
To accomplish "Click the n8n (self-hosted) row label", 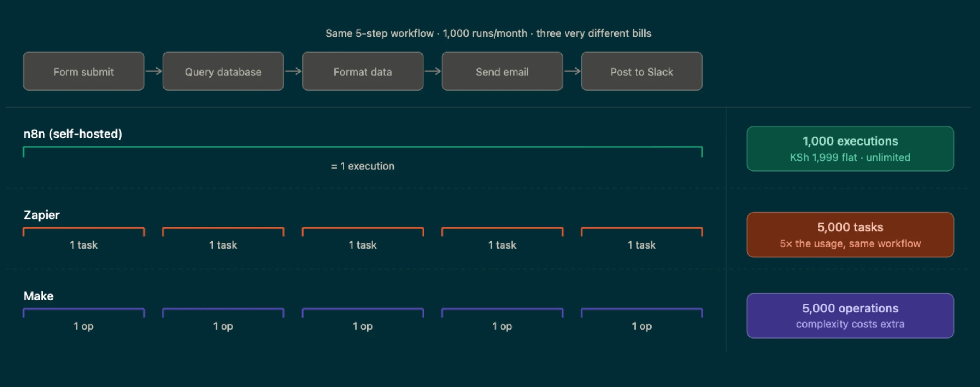I will (x=73, y=134).
